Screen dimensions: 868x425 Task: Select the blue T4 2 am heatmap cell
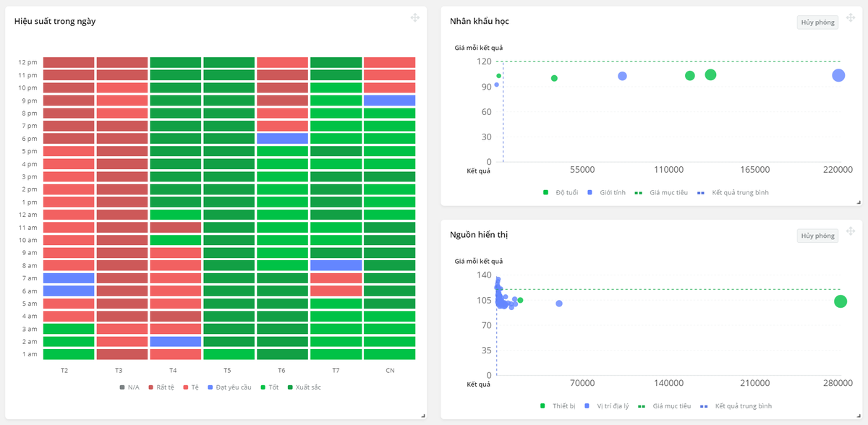[x=175, y=341]
